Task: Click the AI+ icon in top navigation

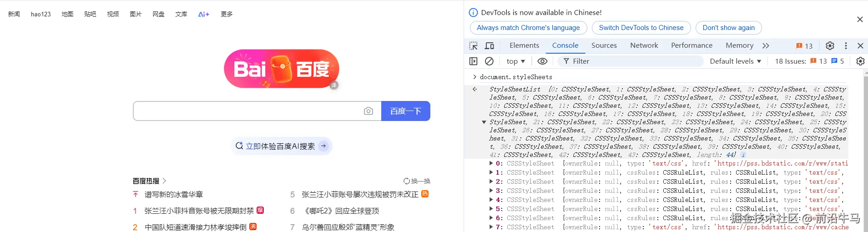Action: (x=204, y=14)
